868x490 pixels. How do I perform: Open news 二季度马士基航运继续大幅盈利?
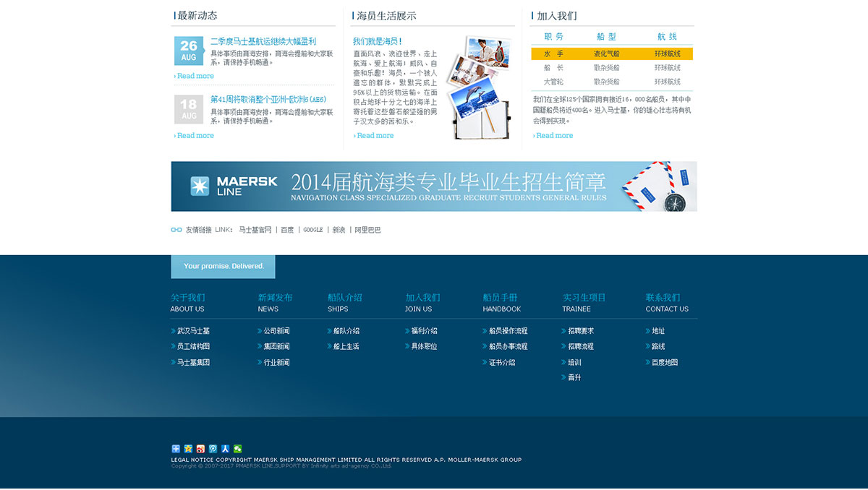[263, 42]
